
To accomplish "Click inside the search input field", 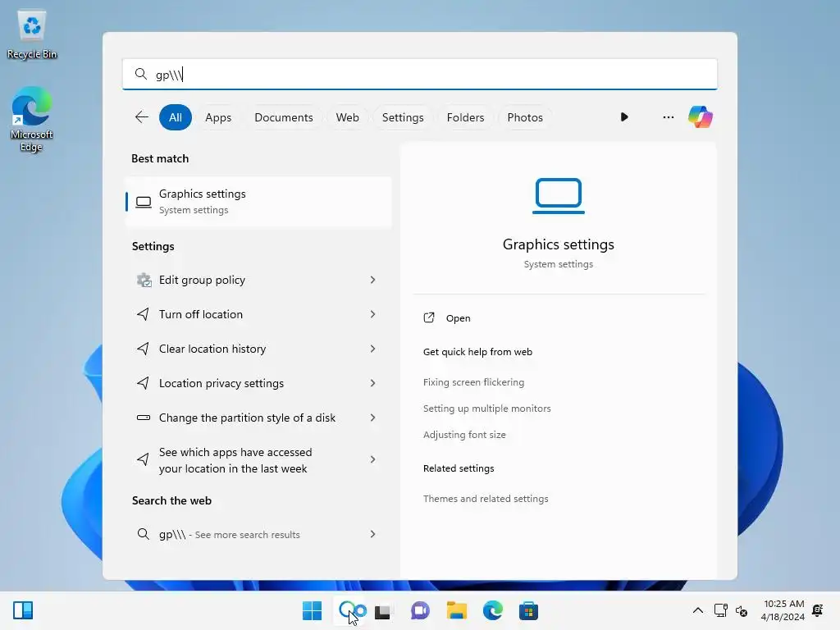I will tap(419, 74).
